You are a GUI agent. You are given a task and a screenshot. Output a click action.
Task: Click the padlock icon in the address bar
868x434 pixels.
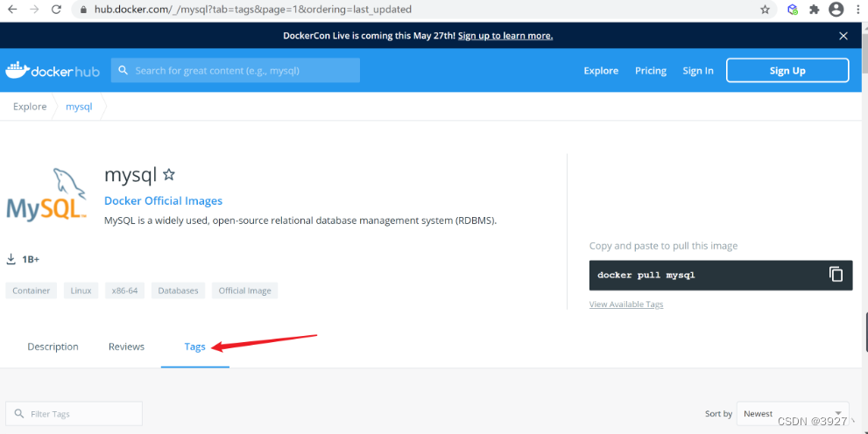click(x=83, y=10)
